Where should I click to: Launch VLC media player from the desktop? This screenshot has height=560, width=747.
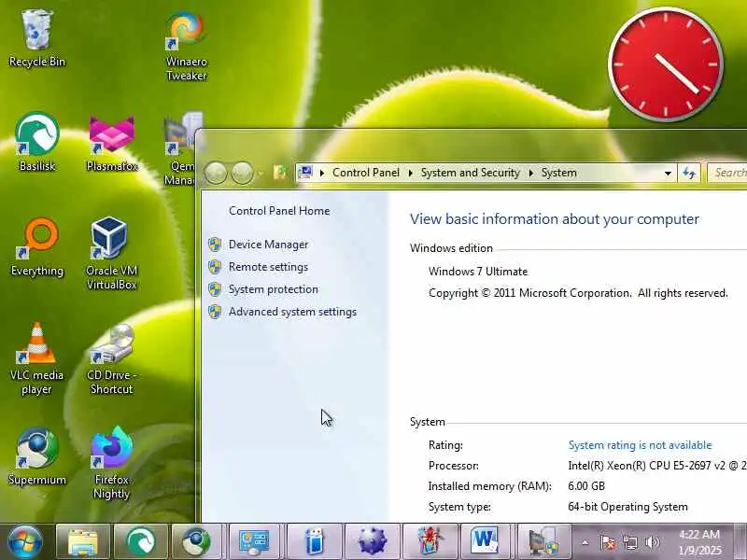point(36,358)
